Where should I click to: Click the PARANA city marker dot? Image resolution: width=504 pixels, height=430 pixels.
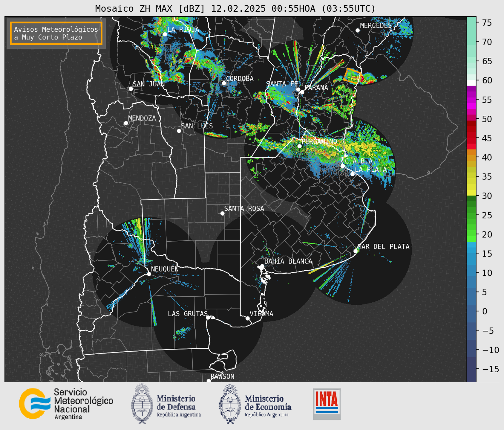point(302,92)
